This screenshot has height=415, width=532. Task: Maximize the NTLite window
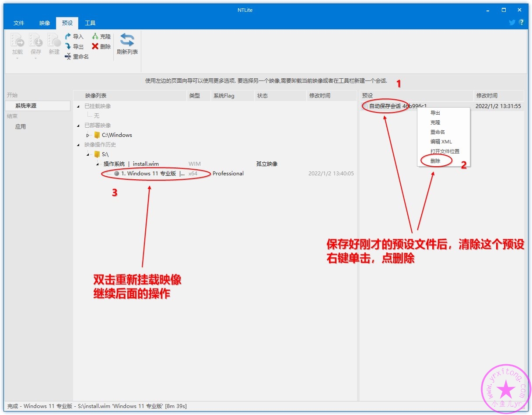(x=504, y=10)
